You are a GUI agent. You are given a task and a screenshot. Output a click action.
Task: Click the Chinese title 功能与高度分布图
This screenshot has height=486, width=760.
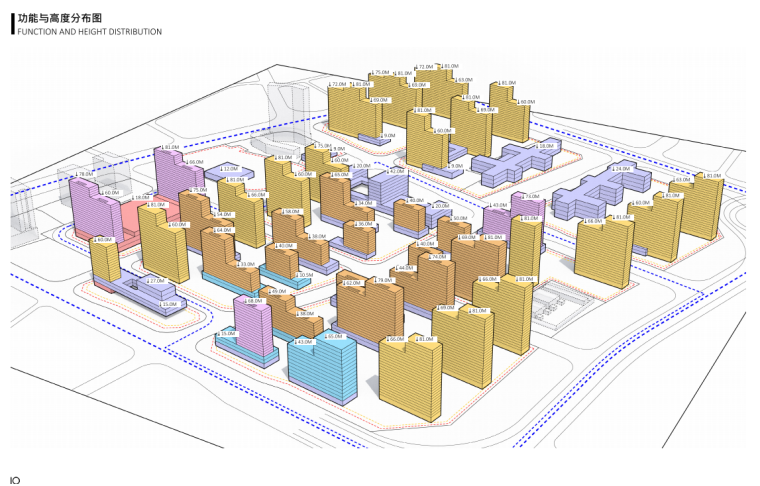(x=59, y=17)
